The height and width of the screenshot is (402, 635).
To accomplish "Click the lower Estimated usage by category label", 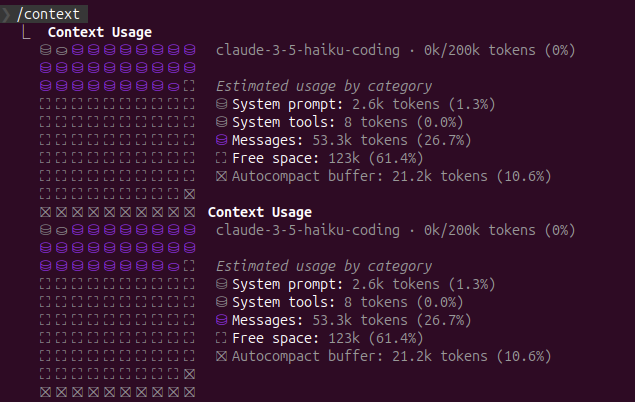I will coord(324,266).
